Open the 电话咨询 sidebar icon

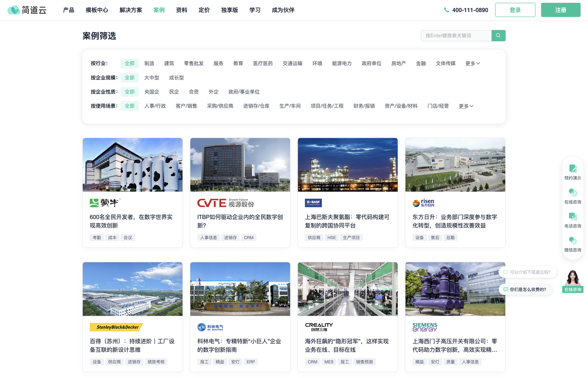573,217
